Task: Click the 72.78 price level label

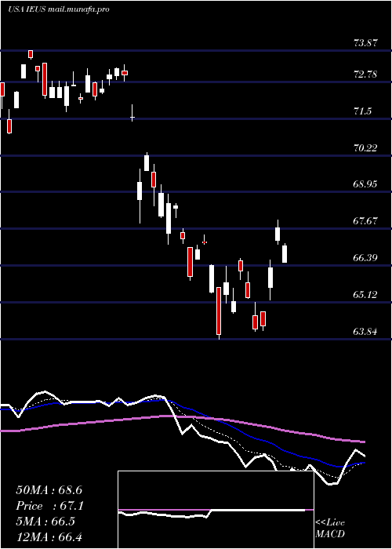Action: point(365,75)
